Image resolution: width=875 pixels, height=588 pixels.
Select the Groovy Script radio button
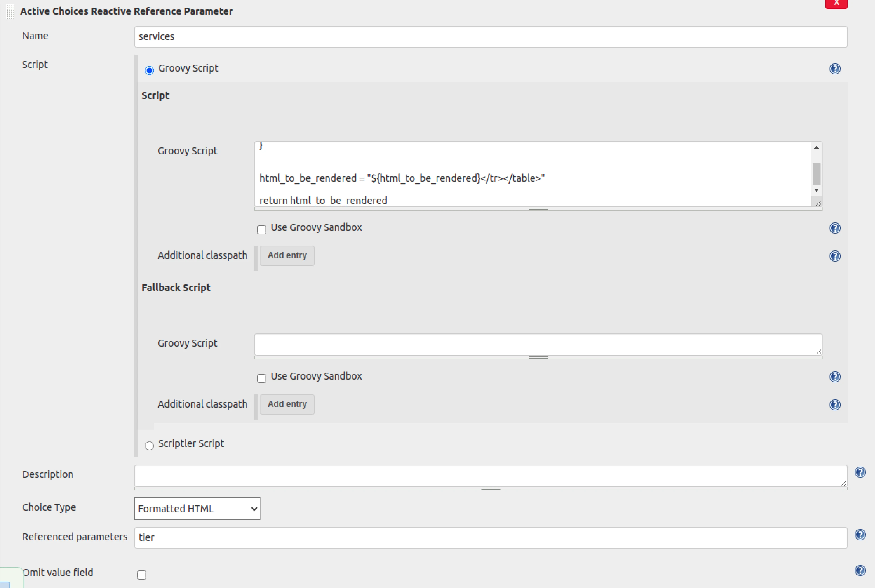(149, 70)
